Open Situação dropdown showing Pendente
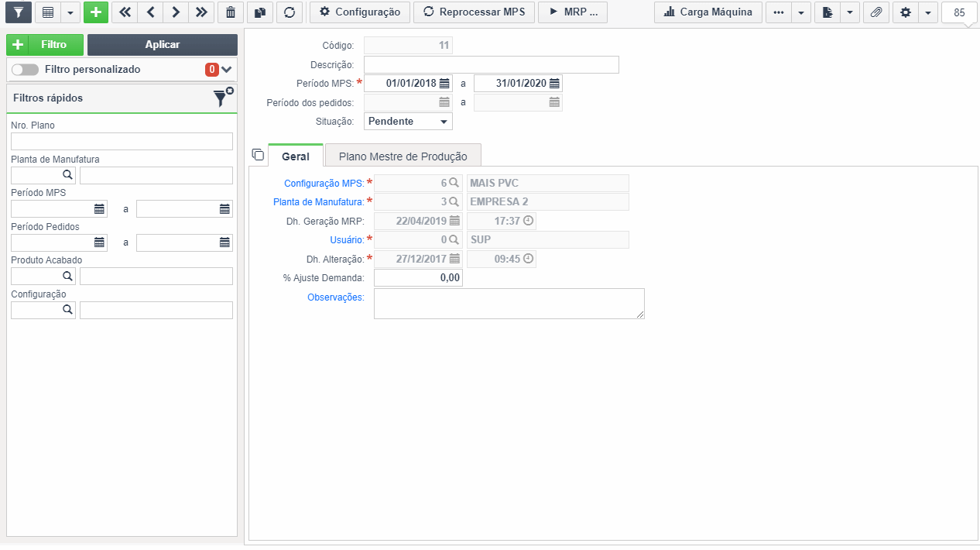This screenshot has height=550, width=980. tap(408, 121)
